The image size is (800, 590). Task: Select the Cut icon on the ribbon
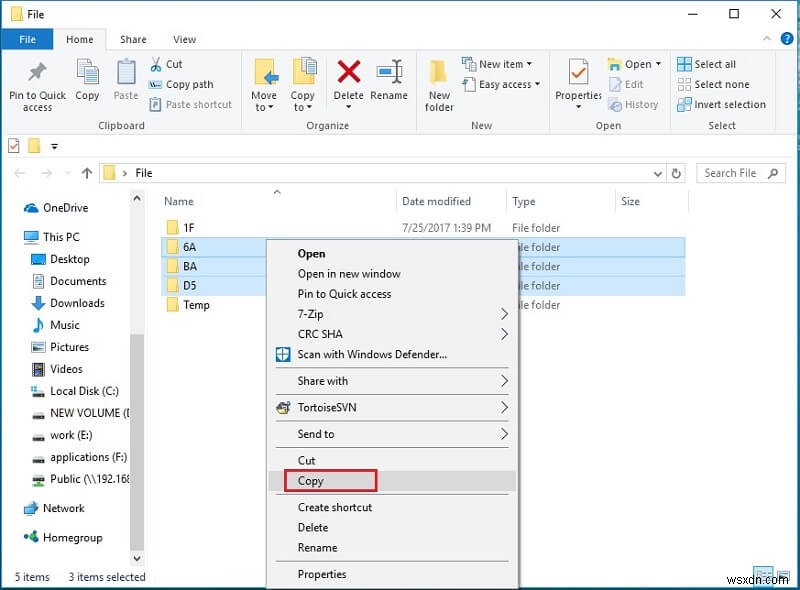(156, 63)
